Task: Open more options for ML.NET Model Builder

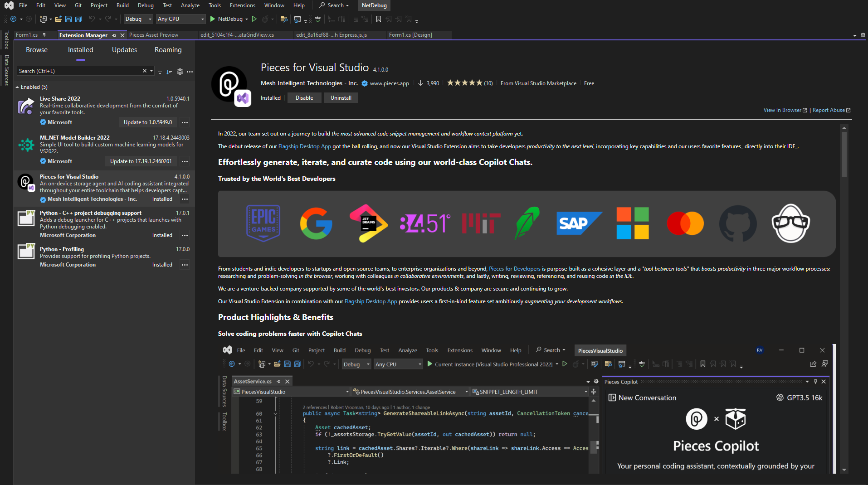Action: tap(185, 161)
